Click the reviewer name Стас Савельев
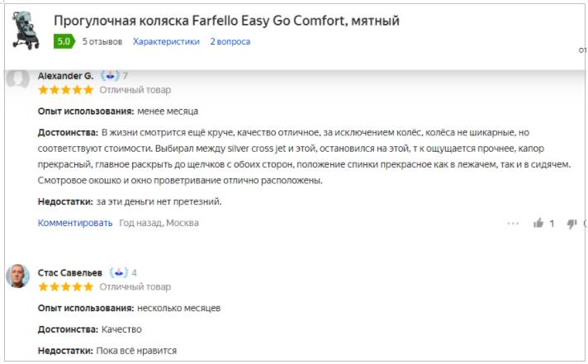588x364 pixels. point(69,272)
